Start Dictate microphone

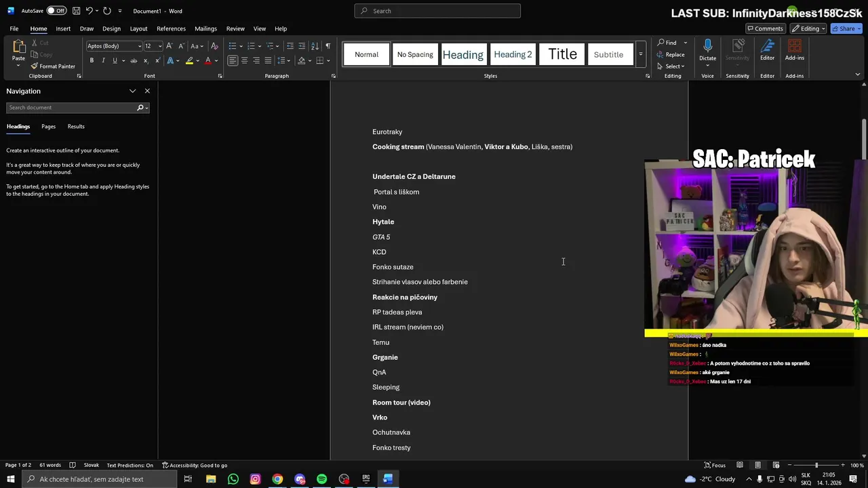point(707,50)
